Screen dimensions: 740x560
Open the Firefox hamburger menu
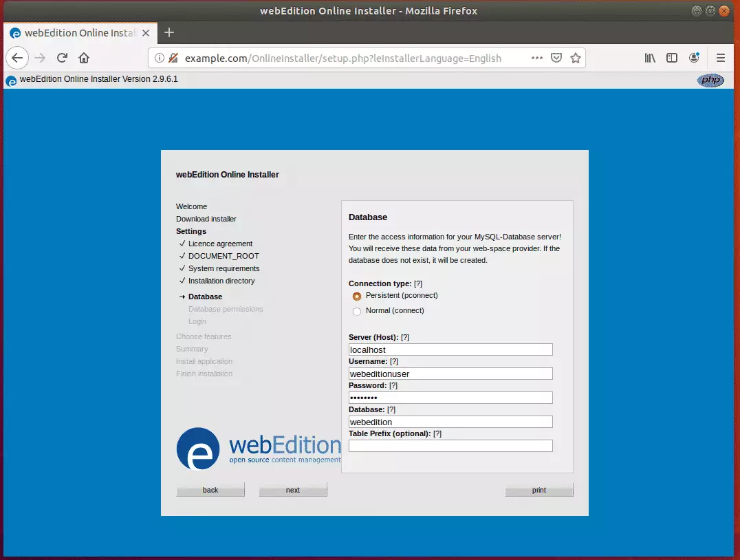720,58
